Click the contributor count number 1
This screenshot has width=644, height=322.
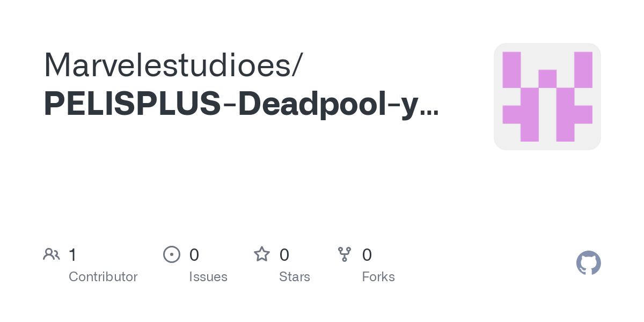tap(72, 255)
